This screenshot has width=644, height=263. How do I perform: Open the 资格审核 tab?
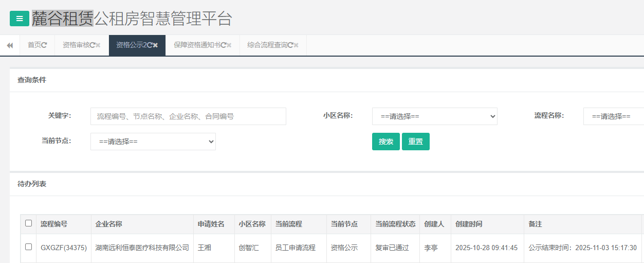tap(76, 45)
